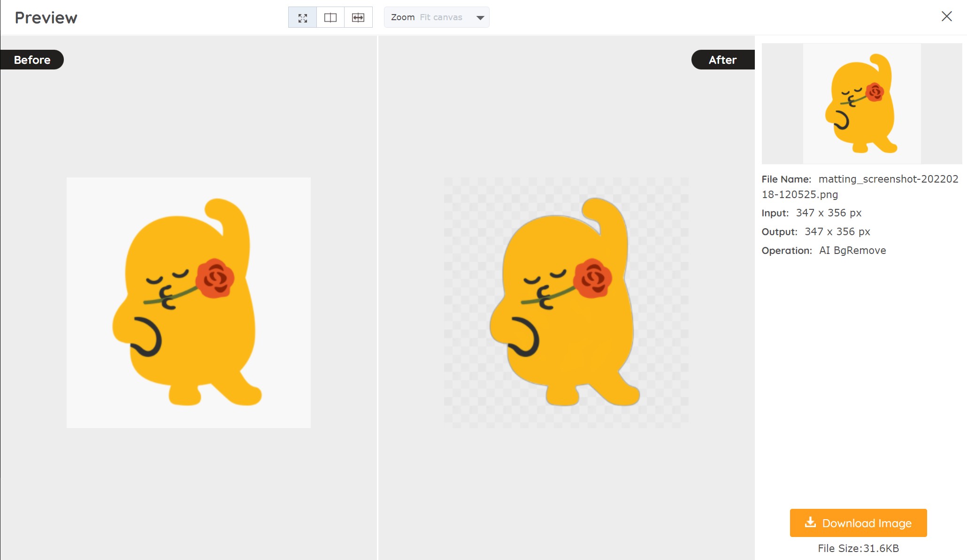Click the After background-removed image
This screenshot has height=560, width=967.
pyautogui.click(x=566, y=302)
